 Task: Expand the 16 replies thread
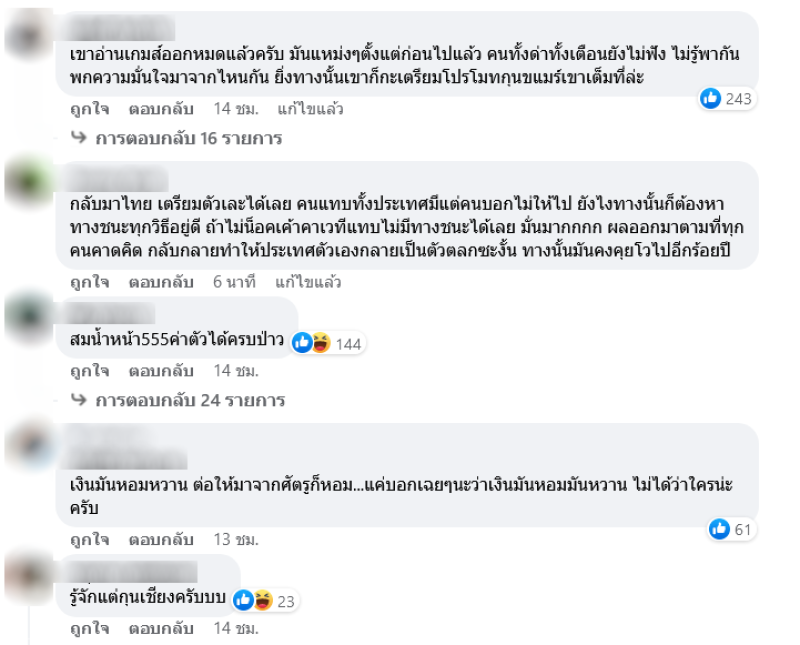tap(188, 139)
